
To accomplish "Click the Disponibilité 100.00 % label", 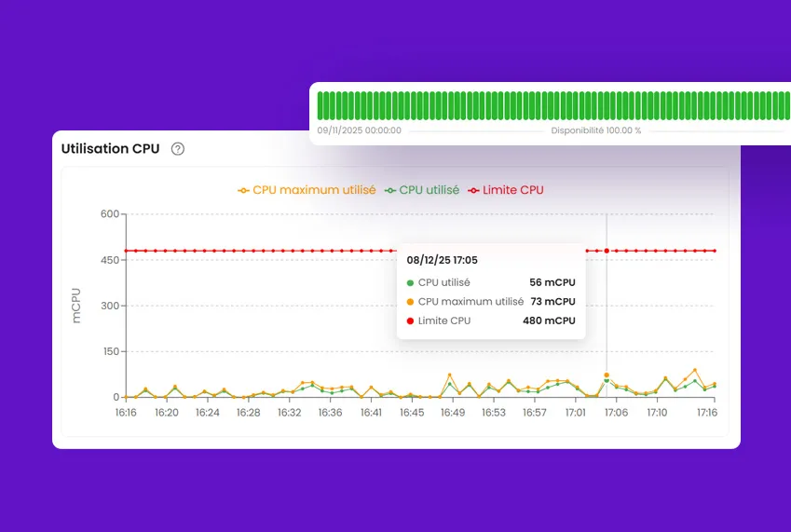I will tap(595, 130).
